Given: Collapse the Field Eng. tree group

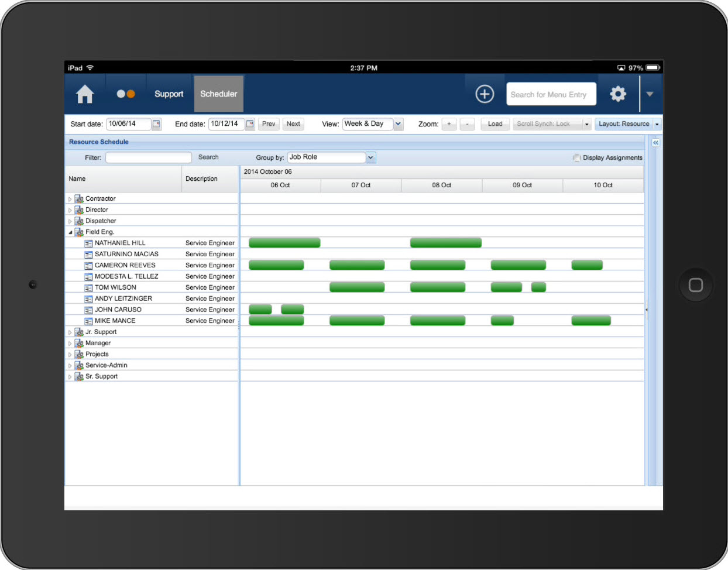Looking at the screenshot, I should tap(70, 232).
